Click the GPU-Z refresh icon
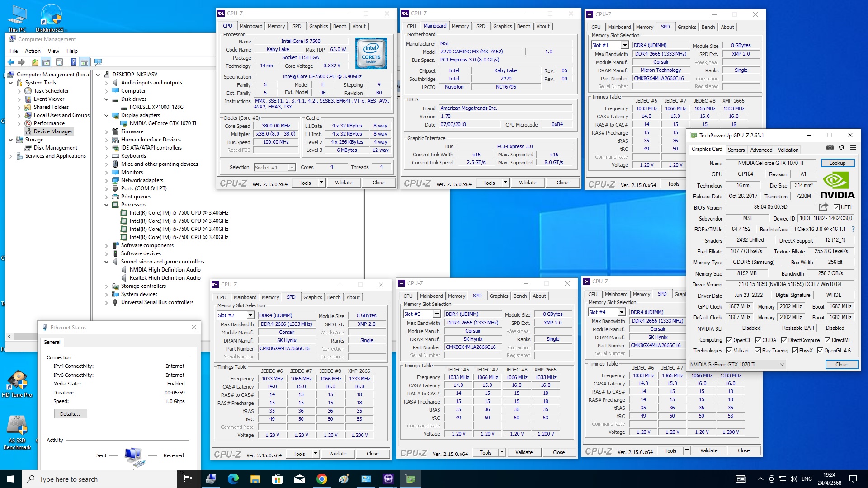The width and height of the screenshot is (868, 488). click(x=841, y=148)
